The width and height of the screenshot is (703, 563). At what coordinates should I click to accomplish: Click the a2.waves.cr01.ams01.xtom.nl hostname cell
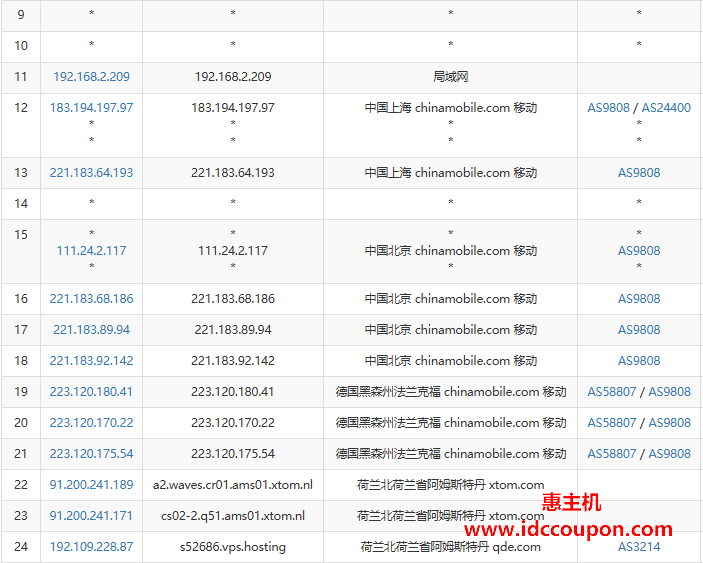point(232,485)
